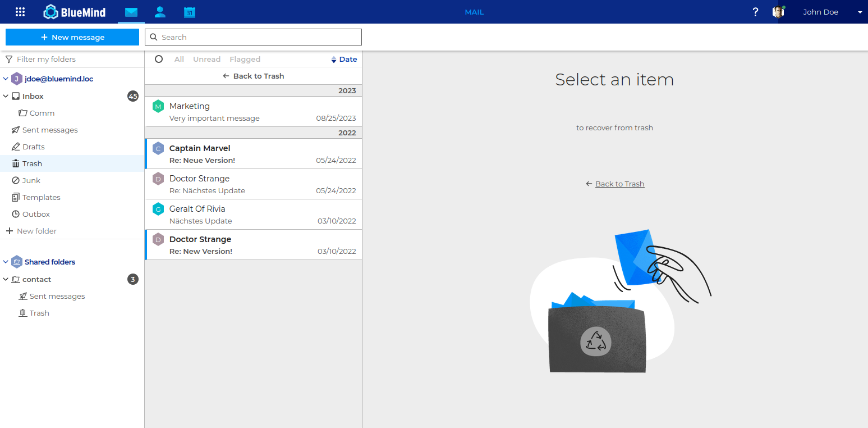868x428 pixels.
Task: Click New folder to add a folder
Action: [31, 231]
